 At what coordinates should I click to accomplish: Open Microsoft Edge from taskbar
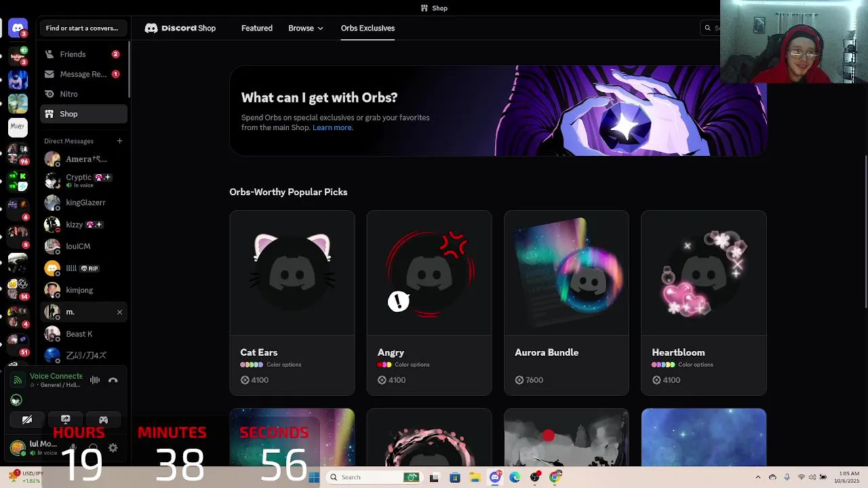(515, 477)
